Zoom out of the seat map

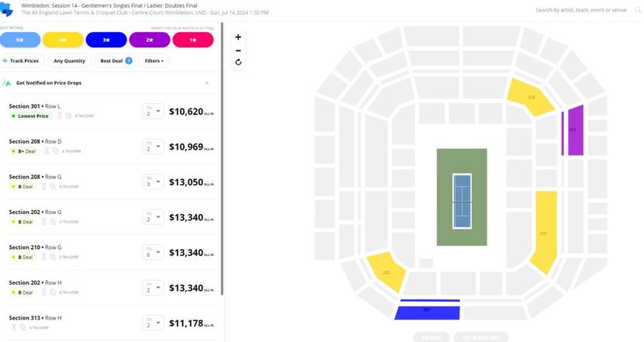coord(238,50)
